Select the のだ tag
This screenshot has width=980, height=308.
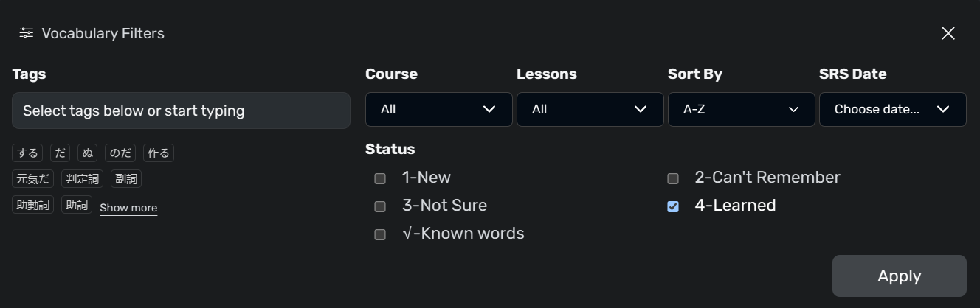coord(120,153)
